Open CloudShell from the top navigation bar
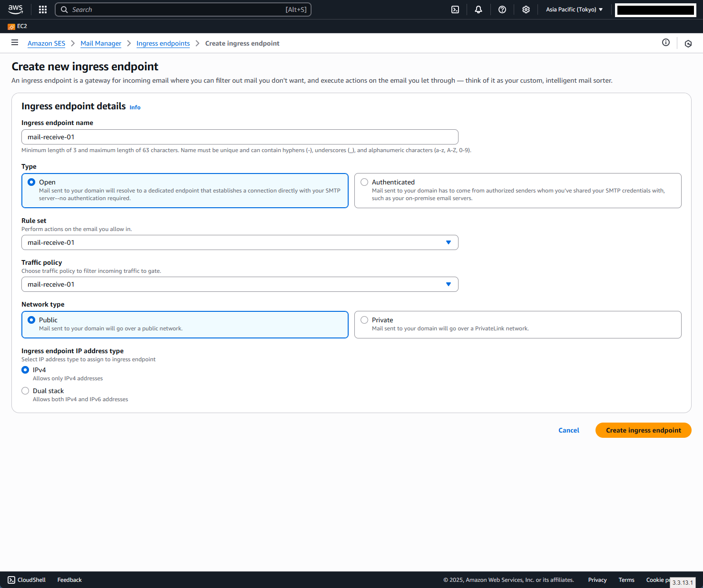 (x=455, y=10)
